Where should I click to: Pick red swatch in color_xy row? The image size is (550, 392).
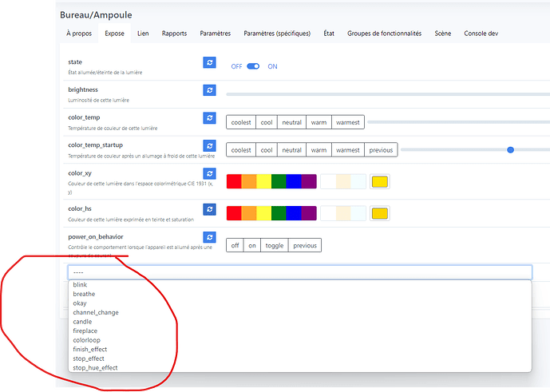(x=234, y=181)
